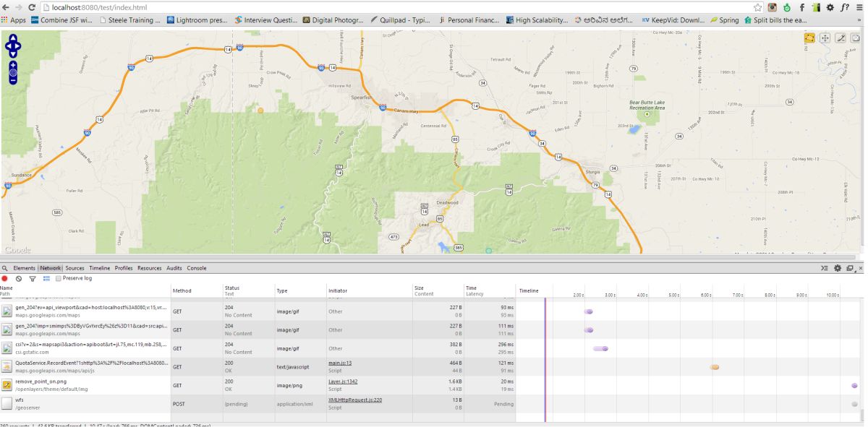Click the Facebook extension icon

(x=802, y=7)
